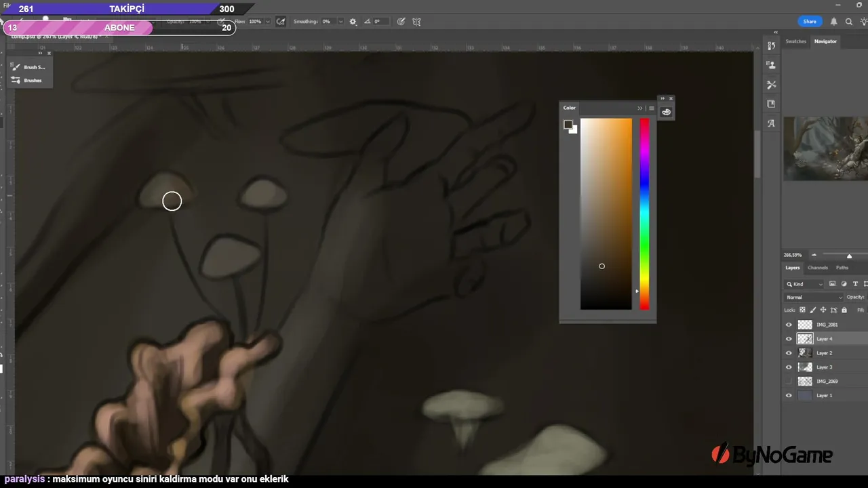Hide the IMG_2081 layer
868x488 pixels.
[x=789, y=325]
